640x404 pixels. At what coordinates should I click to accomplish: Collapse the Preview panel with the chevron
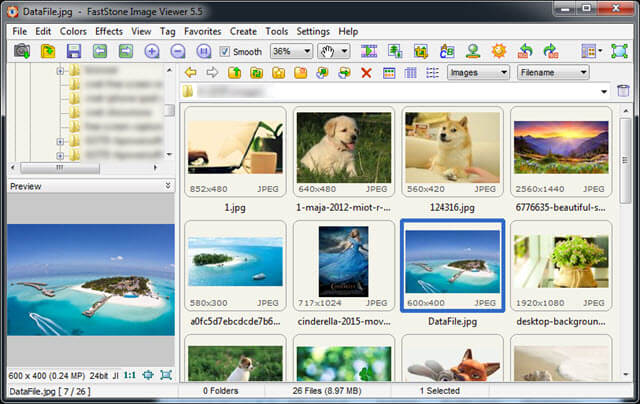(x=168, y=186)
